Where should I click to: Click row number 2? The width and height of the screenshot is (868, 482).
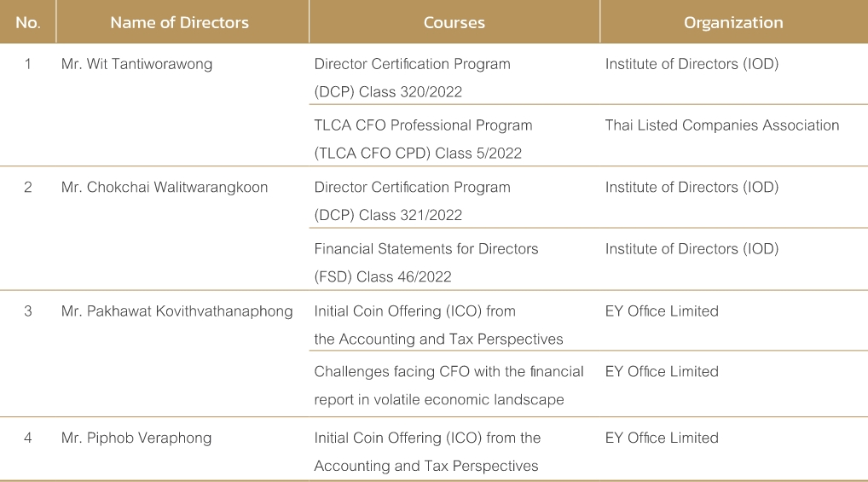[x=27, y=188]
